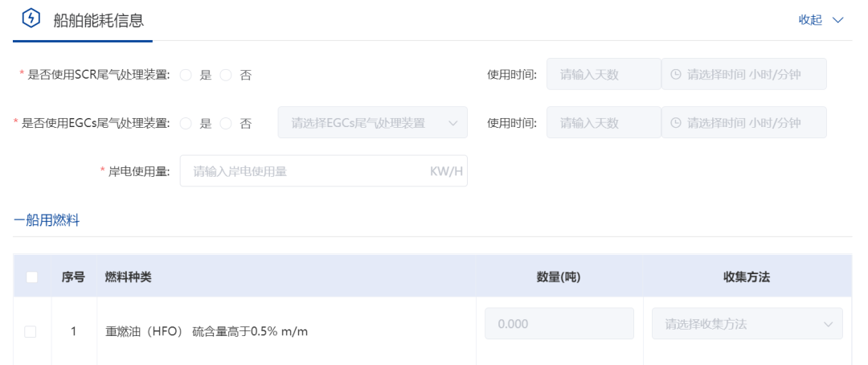Screen dimensions: 868x365
Task: Check the row 1 重燃油 checkbox
Action: coord(31,331)
